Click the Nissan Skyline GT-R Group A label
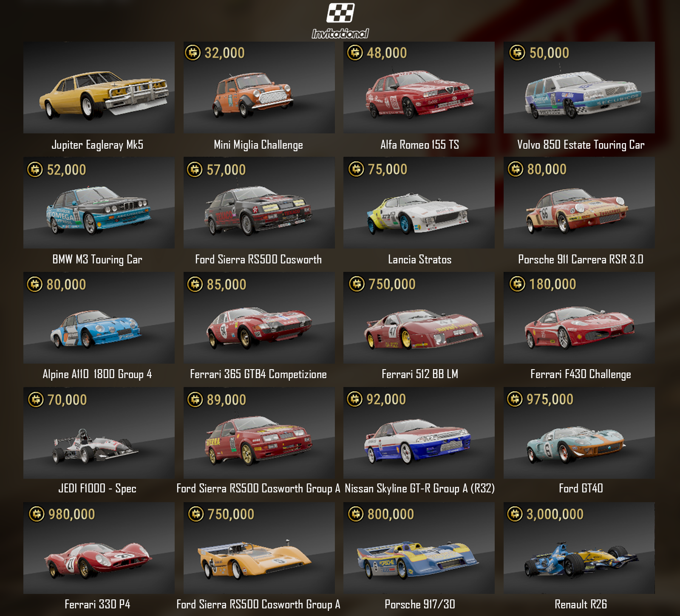 point(419,489)
